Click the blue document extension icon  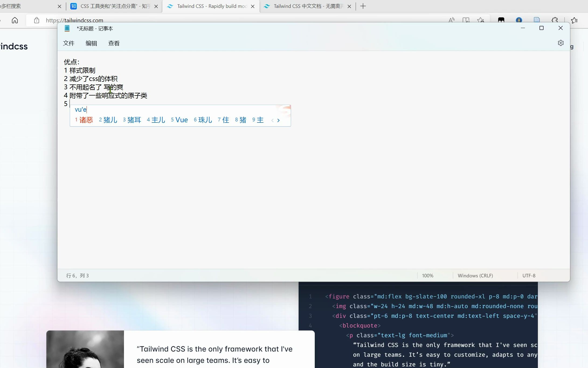537,20
